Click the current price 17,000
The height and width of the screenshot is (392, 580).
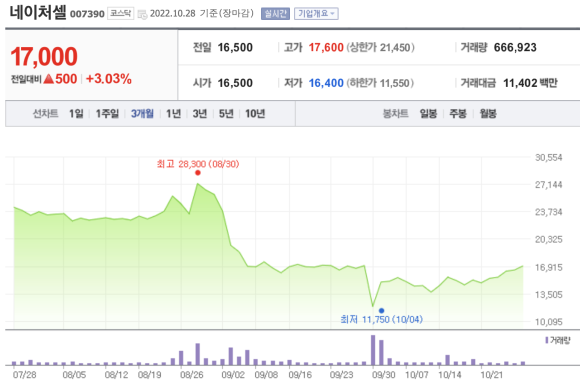(x=44, y=57)
